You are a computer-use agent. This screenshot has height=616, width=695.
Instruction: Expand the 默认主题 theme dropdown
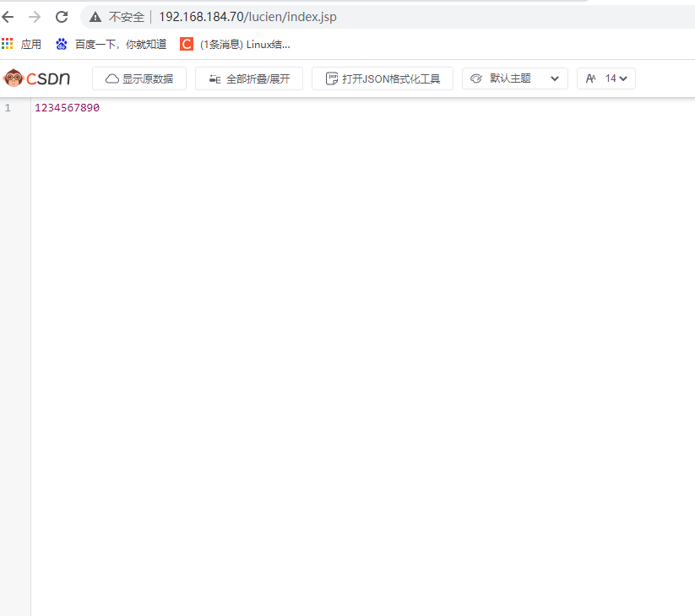click(515, 78)
